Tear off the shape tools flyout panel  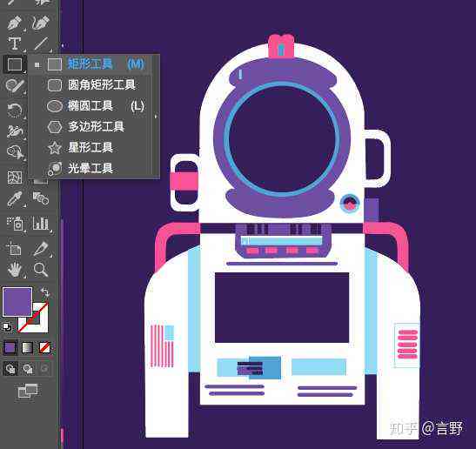tap(156, 117)
